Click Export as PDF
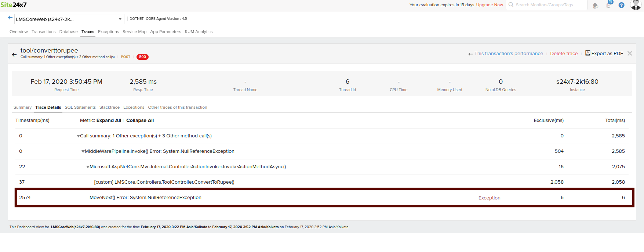644x252 pixels. click(x=604, y=54)
